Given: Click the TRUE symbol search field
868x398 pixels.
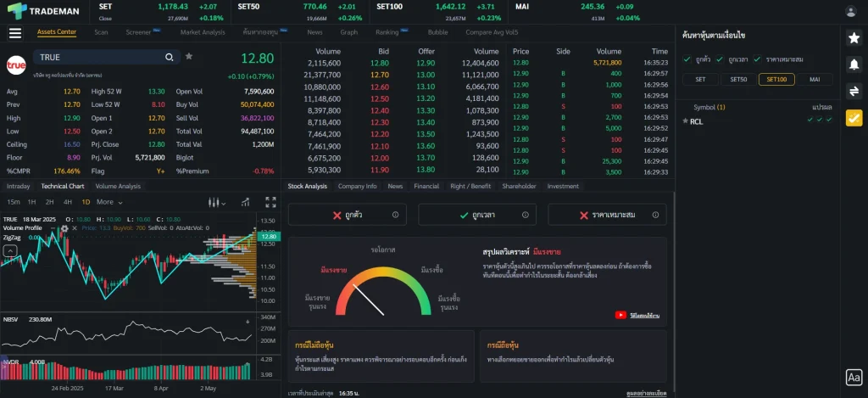Looking at the screenshot, I should coord(102,57).
